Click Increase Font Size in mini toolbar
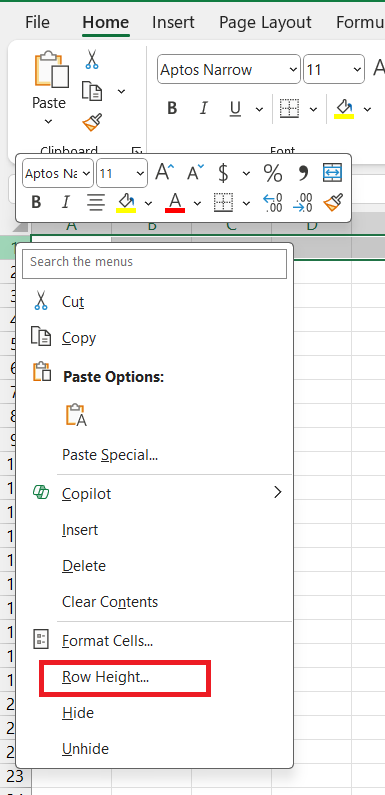The width and height of the screenshot is (385, 795). (x=164, y=172)
